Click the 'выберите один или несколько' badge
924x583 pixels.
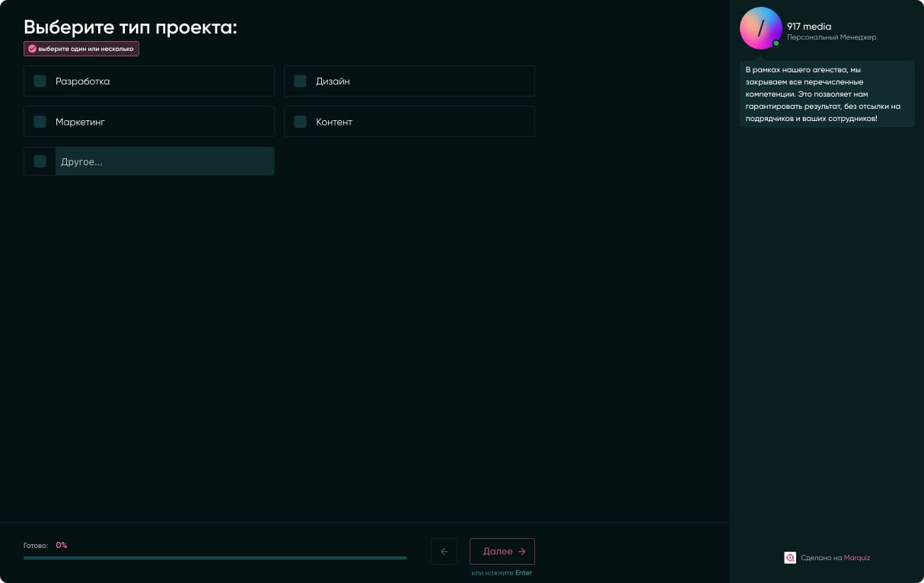pos(81,49)
